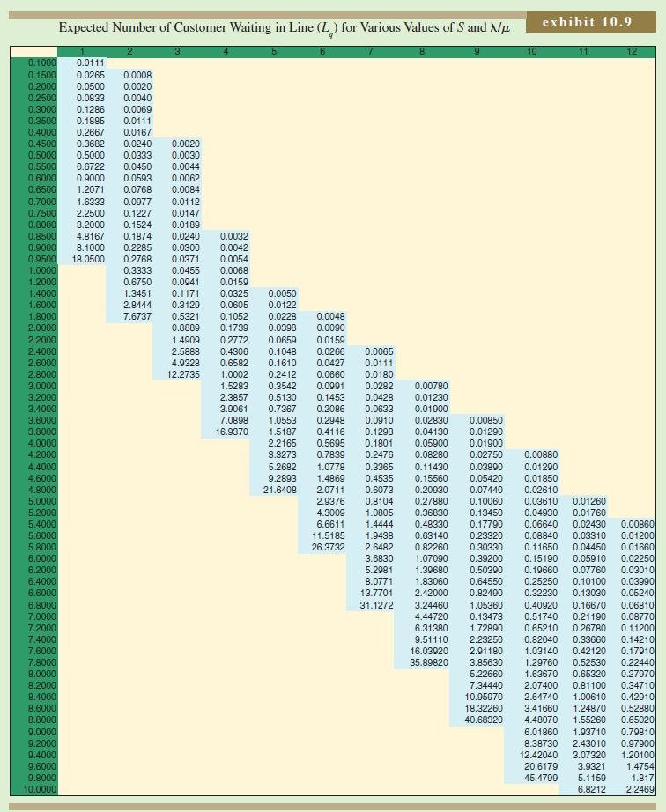Click the cell value "18.0500"
Image resolution: width=666 pixels, height=812 pixels.
coord(88,259)
